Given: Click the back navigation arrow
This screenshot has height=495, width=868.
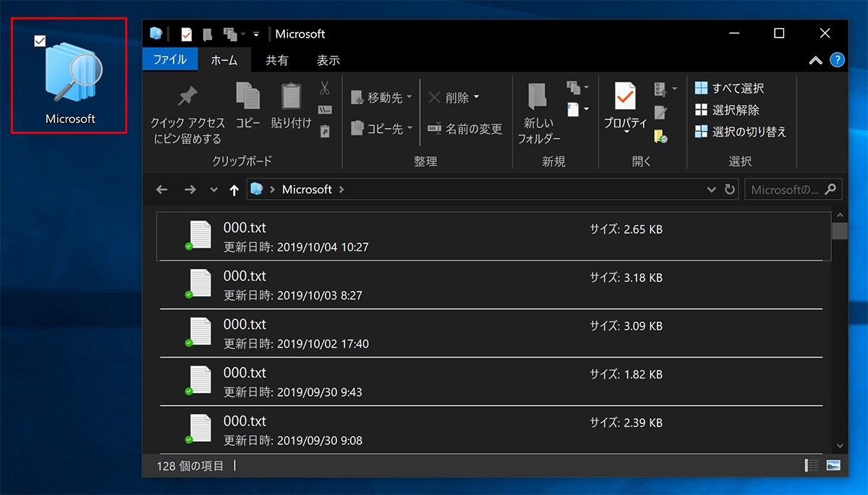Looking at the screenshot, I should click(x=162, y=190).
